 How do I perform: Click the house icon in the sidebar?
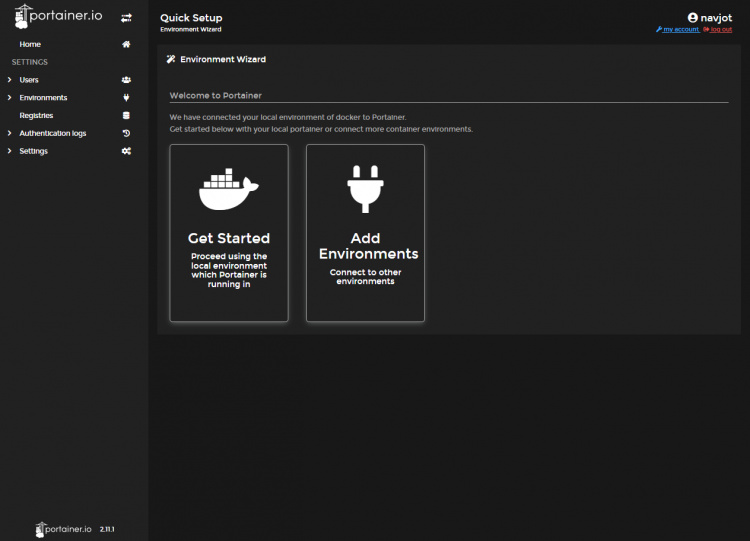(x=126, y=44)
